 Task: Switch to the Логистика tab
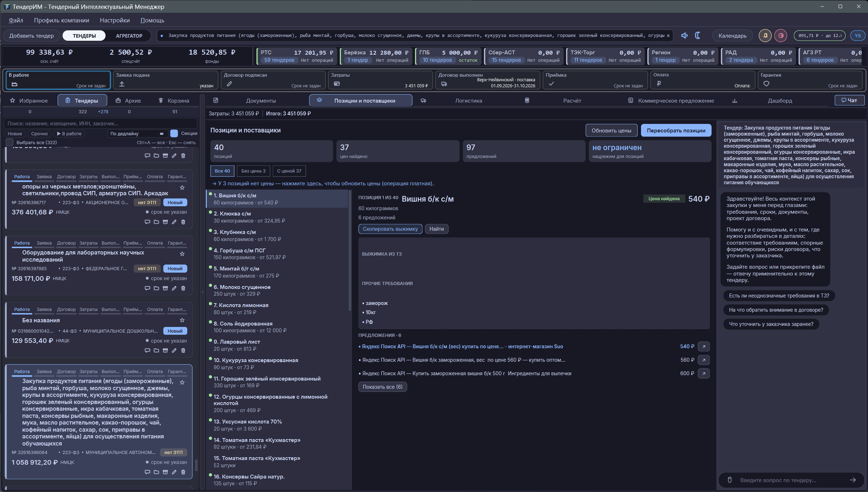click(x=468, y=100)
